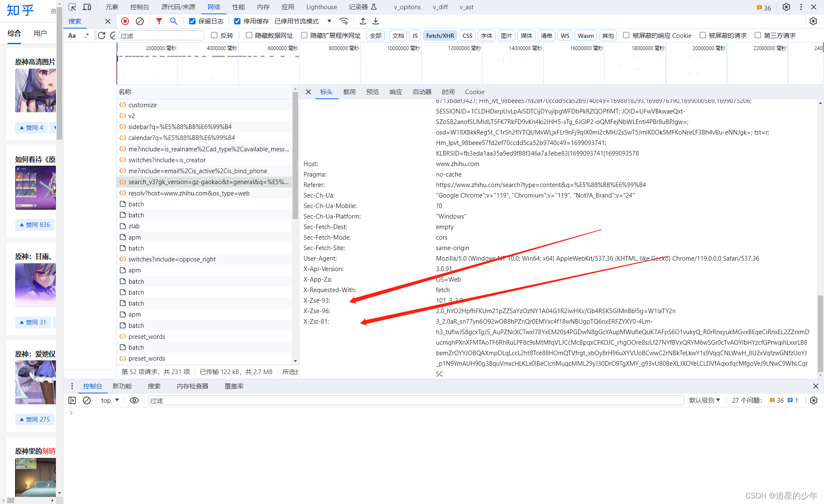The image size is (824, 504).
Task: Expand the throttling mode dropdown
Action: point(329,21)
